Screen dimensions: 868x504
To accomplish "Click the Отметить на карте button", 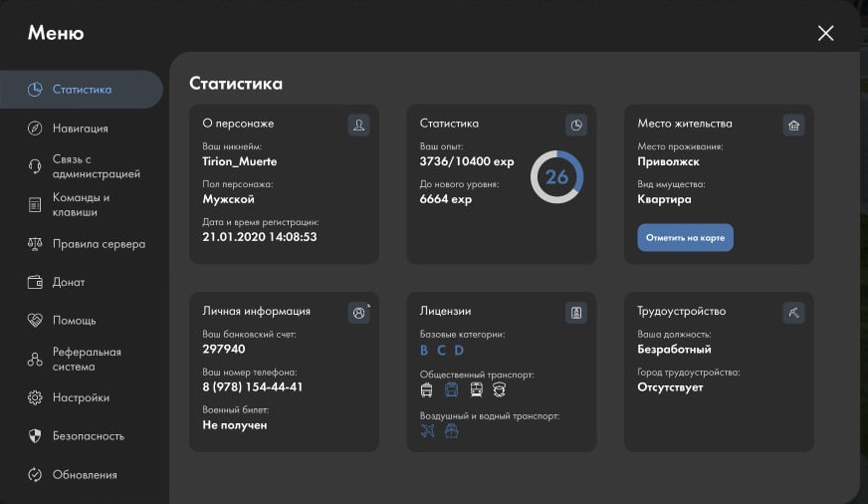I will 685,238.
